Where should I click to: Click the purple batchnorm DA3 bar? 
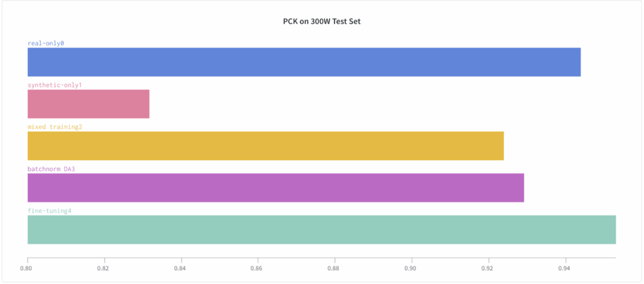275,188
